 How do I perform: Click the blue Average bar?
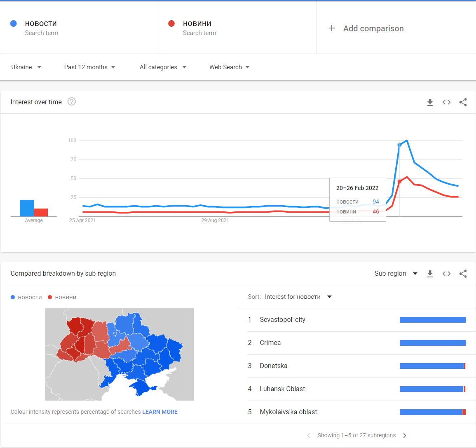[x=27, y=208]
